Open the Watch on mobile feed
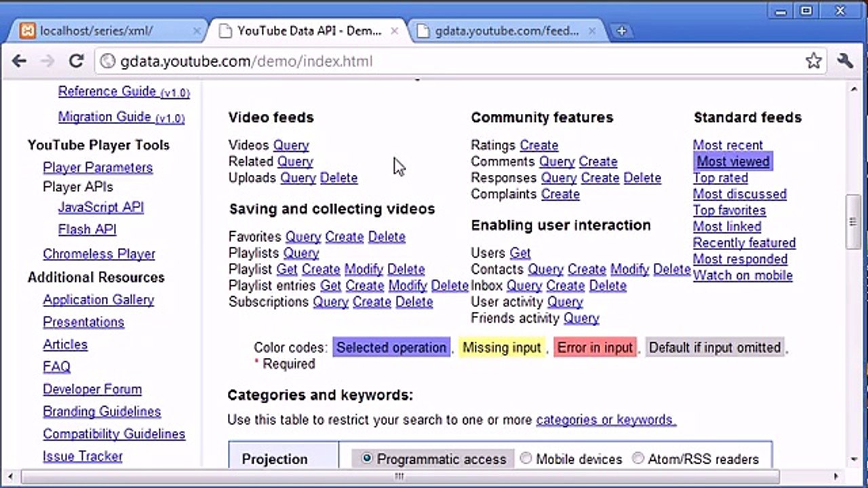 [x=743, y=275]
